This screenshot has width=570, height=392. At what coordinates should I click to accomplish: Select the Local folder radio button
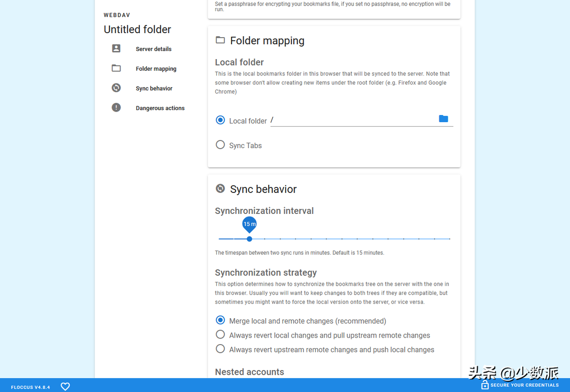coord(220,120)
